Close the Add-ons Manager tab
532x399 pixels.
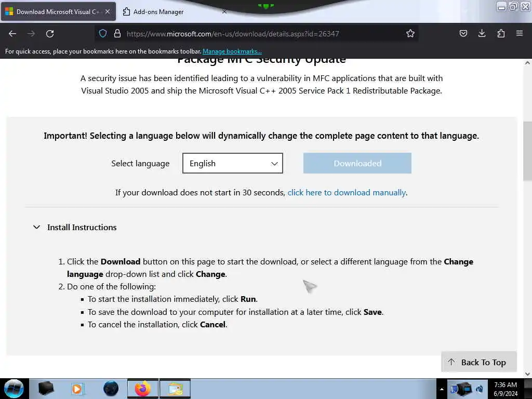tap(224, 11)
